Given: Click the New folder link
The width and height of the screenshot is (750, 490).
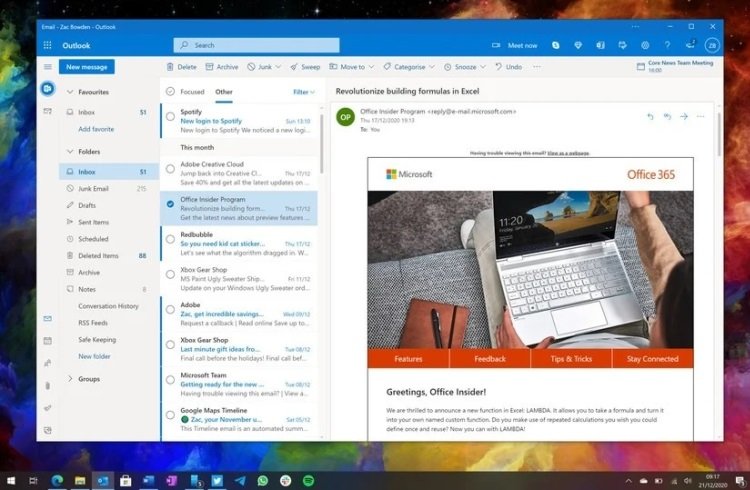Looking at the screenshot, I should pyautogui.click(x=94, y=356).
